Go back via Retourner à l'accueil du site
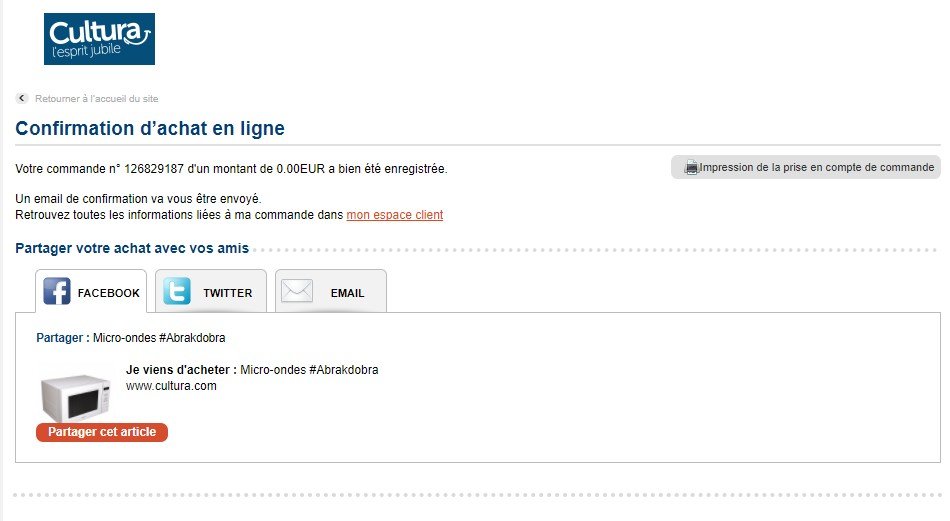 (x=96, y=98)
